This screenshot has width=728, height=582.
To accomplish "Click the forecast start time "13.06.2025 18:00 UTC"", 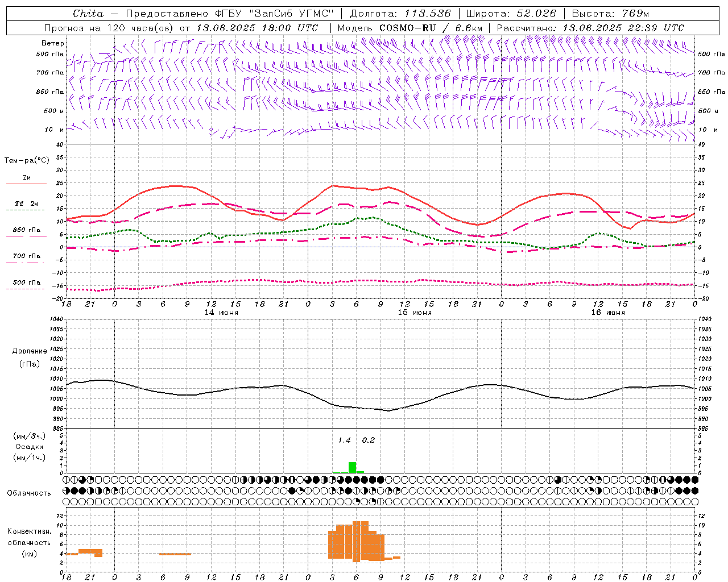I will coord(257,28).
